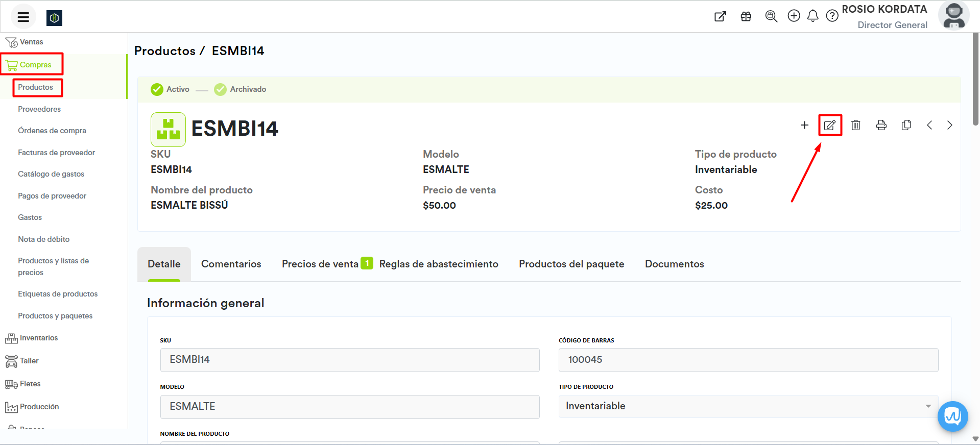The image size is (980, 445).
Task: Expand the Tipo de producto dropdown
Action: pyautogui.click(x=748, y=406)
